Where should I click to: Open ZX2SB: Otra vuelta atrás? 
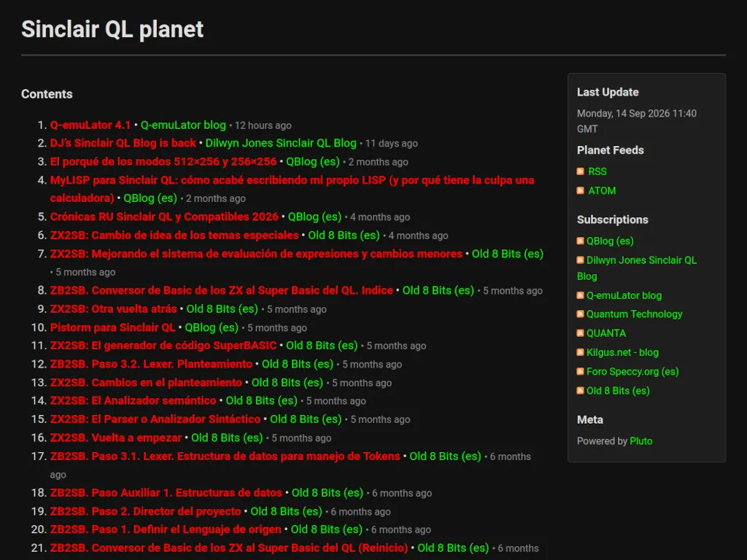click(x=113, y=309)
